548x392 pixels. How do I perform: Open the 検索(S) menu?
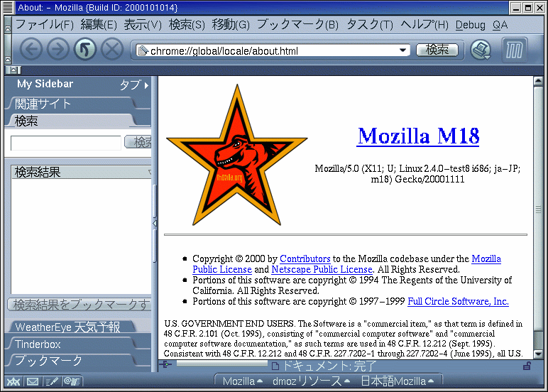(x=187, y=25)
